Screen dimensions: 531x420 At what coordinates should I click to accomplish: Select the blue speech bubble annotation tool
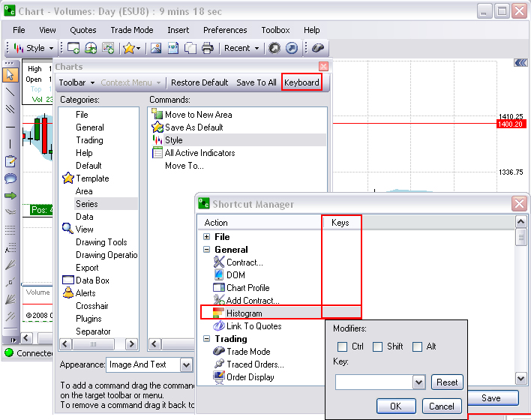pyautogui.click(x=10, y=178)
